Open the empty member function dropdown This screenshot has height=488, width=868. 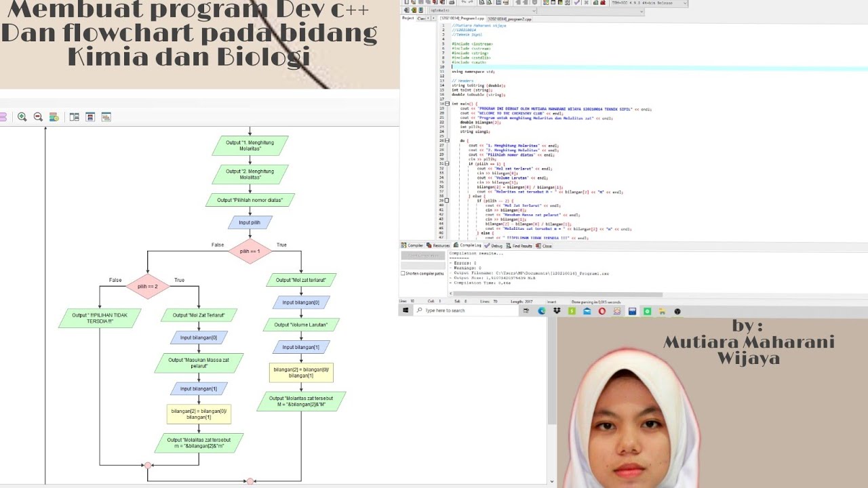pos(591,11)
